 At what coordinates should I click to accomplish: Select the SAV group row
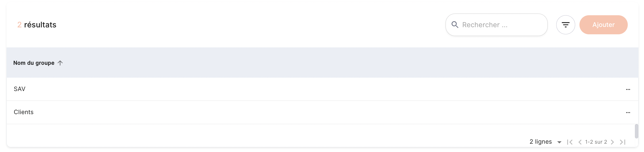(322, 89)
